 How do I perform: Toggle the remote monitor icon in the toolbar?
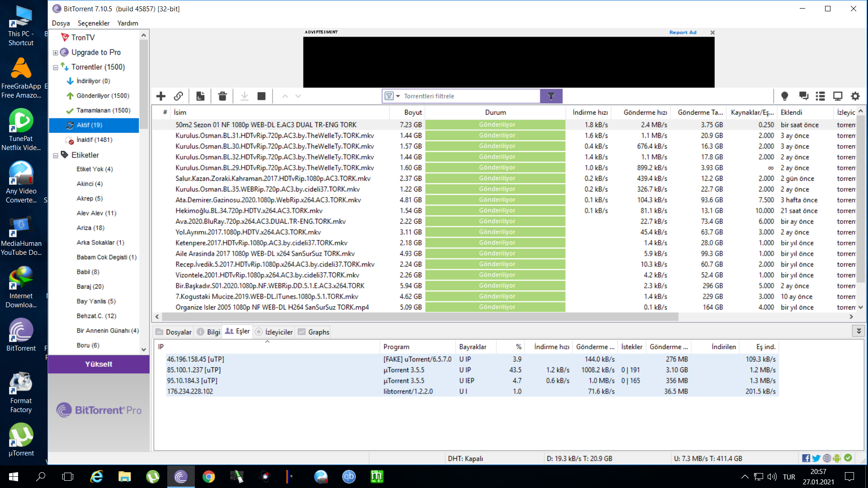(838, 96)
